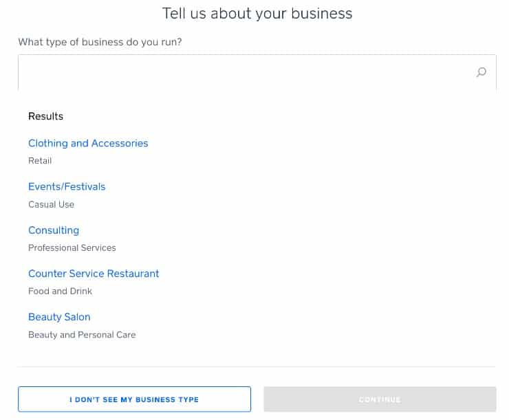The height and width of the screenshot is (420, 509).
Task: Select Counter Service Restaurant option
Action: pos(94,274)
